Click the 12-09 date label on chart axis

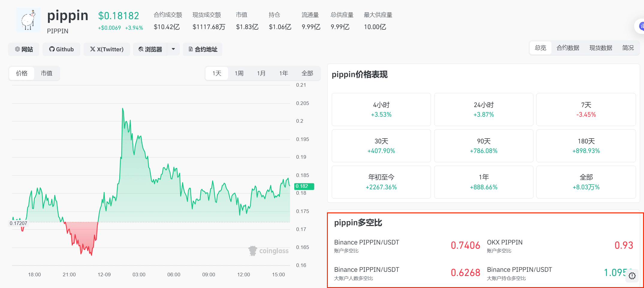(104, 274)
